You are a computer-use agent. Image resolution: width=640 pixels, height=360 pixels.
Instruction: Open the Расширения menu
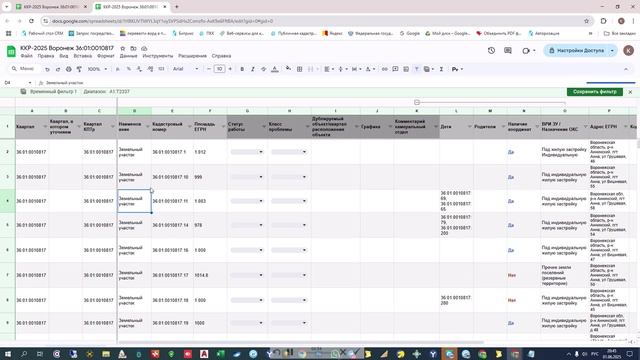[x=192, y=56]
